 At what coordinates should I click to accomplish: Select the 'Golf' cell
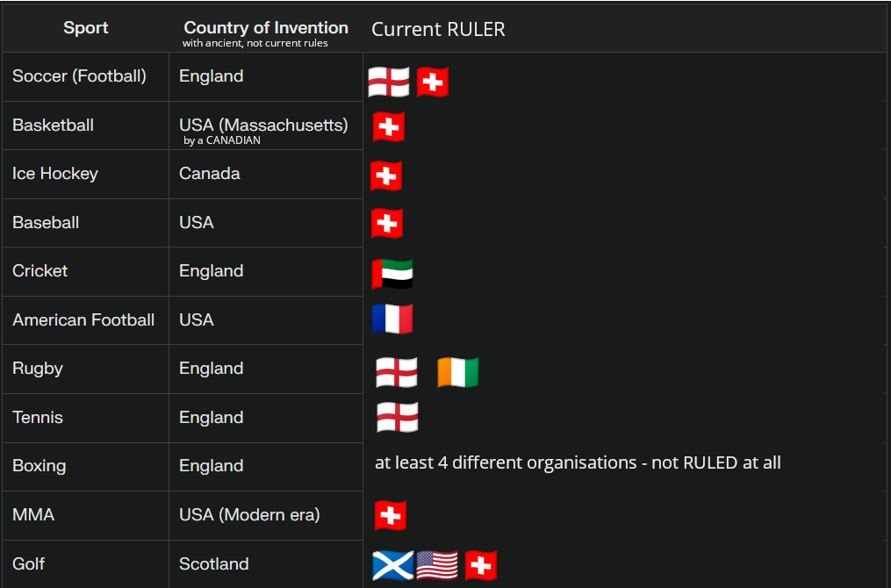coord(86,563)
